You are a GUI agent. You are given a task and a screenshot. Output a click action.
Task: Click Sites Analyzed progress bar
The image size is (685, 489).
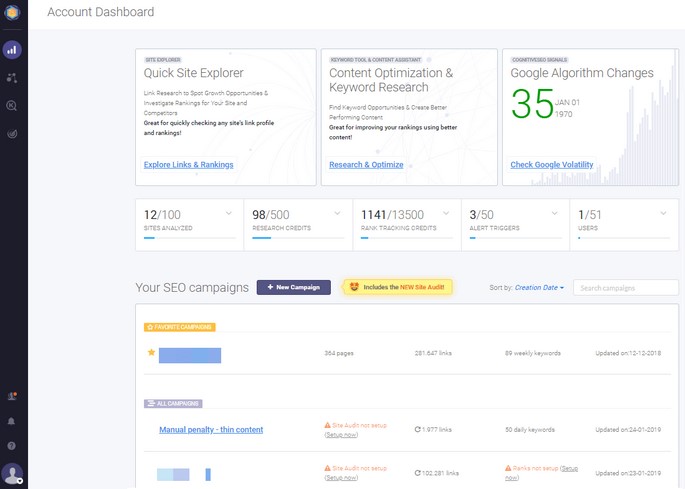(190, 238)
